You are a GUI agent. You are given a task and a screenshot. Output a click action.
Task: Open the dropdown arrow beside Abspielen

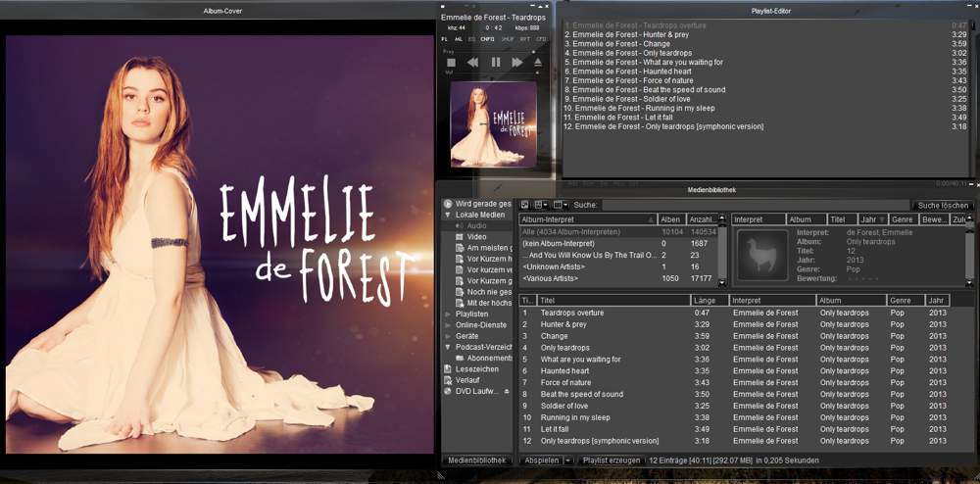tap(567, 460)
